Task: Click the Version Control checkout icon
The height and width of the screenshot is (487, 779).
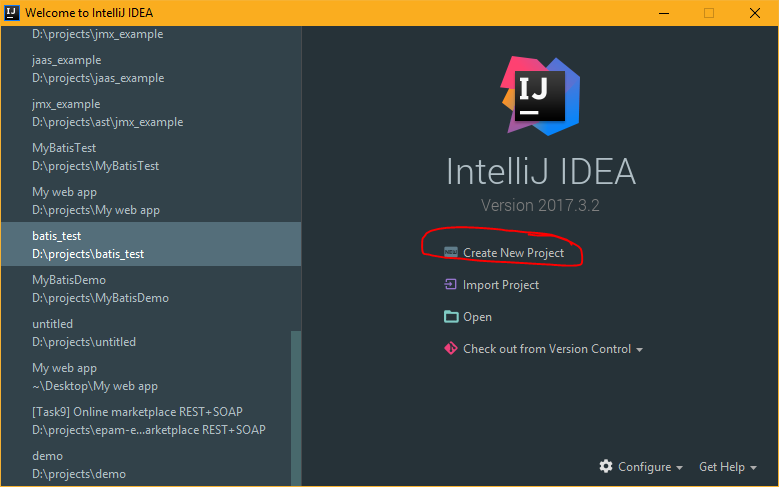Action: [451, 348]
